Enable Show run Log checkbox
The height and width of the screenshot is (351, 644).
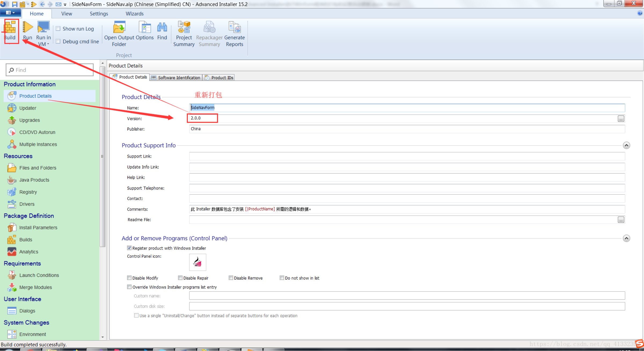coord(58,28)
